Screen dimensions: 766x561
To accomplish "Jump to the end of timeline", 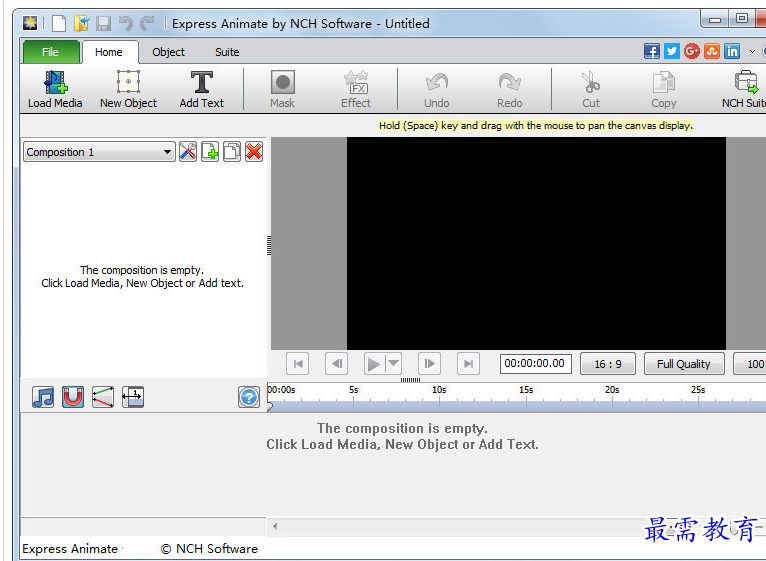I will point(468,364).
